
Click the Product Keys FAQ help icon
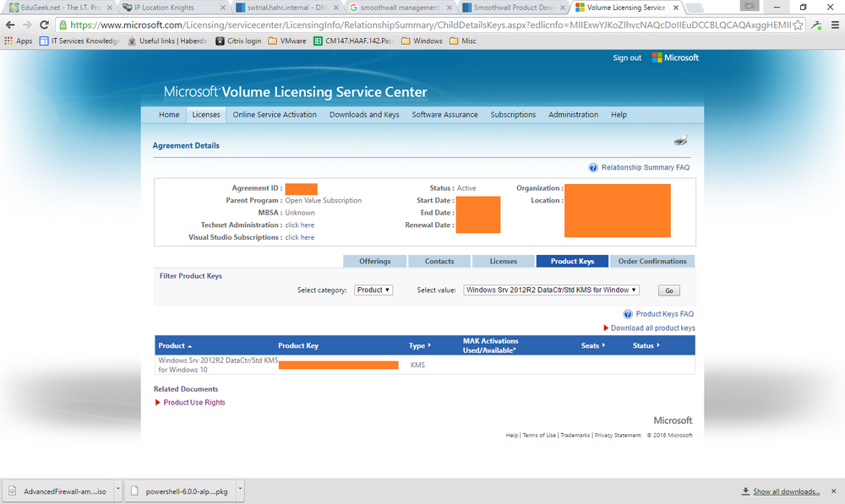pyautogui.click(x=628, y=314)
